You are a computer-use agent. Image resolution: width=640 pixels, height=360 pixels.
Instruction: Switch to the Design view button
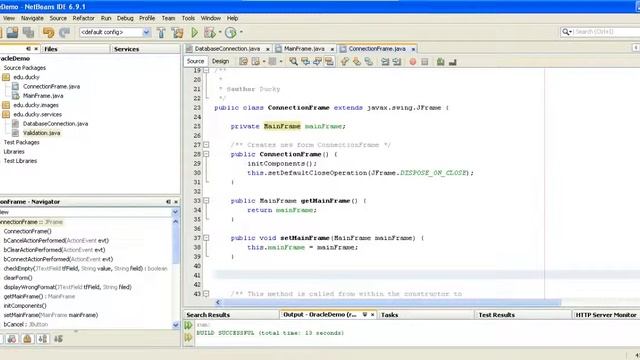tap(220, 61)
